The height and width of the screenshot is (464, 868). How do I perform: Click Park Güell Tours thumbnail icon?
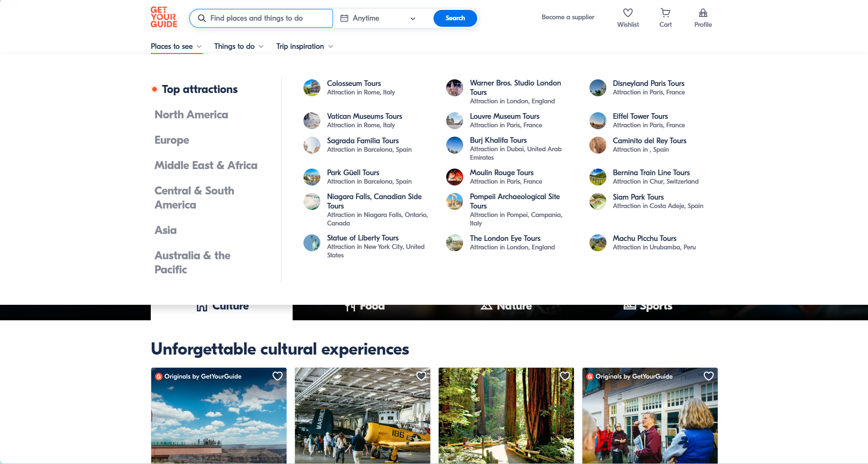pos(312,177)
